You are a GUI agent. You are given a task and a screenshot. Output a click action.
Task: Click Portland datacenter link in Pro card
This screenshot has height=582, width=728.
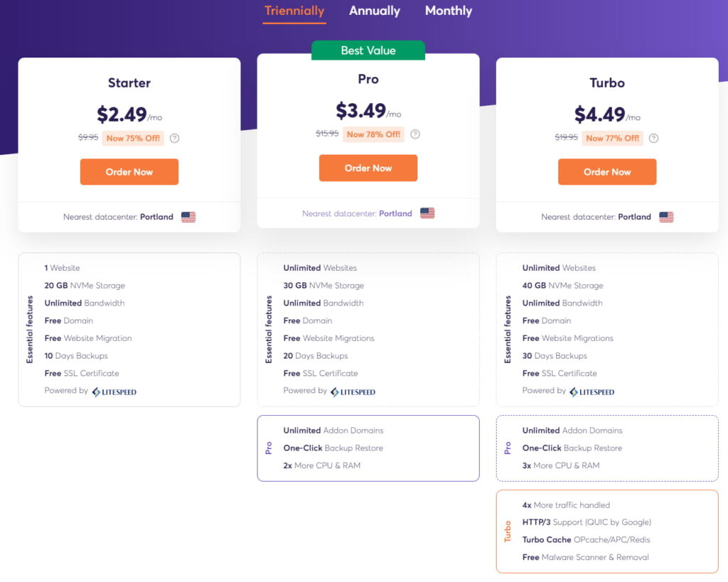[x=395, y=213]
